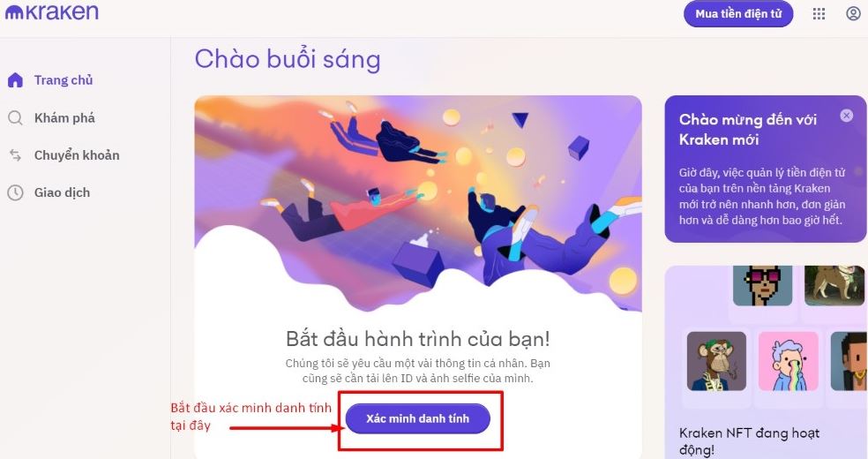Viewport: 868px width, 459px height.
Task: Select the rainbow Doodle NFT thumbnail
Action: tap(788, 361)
